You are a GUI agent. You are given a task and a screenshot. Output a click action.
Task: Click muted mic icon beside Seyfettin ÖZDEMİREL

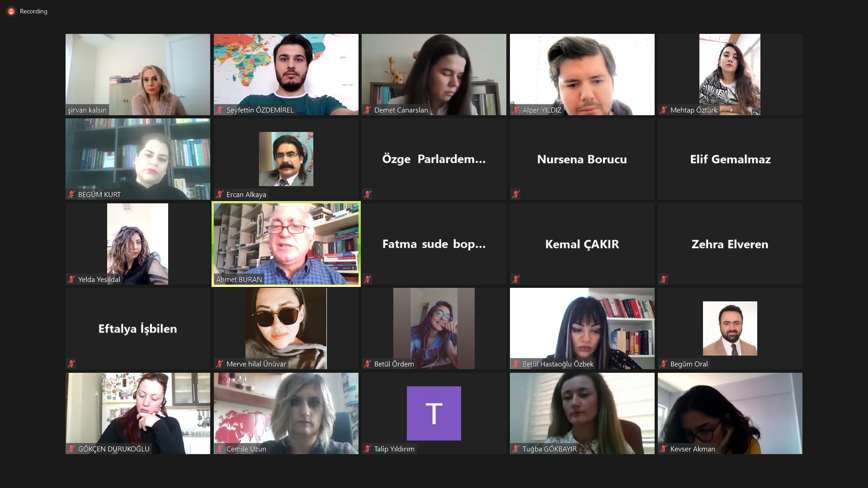(x=220, y=110)
